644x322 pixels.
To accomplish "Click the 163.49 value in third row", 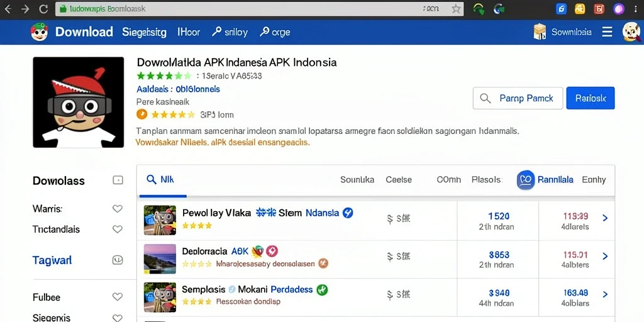I will pos(575,292).
